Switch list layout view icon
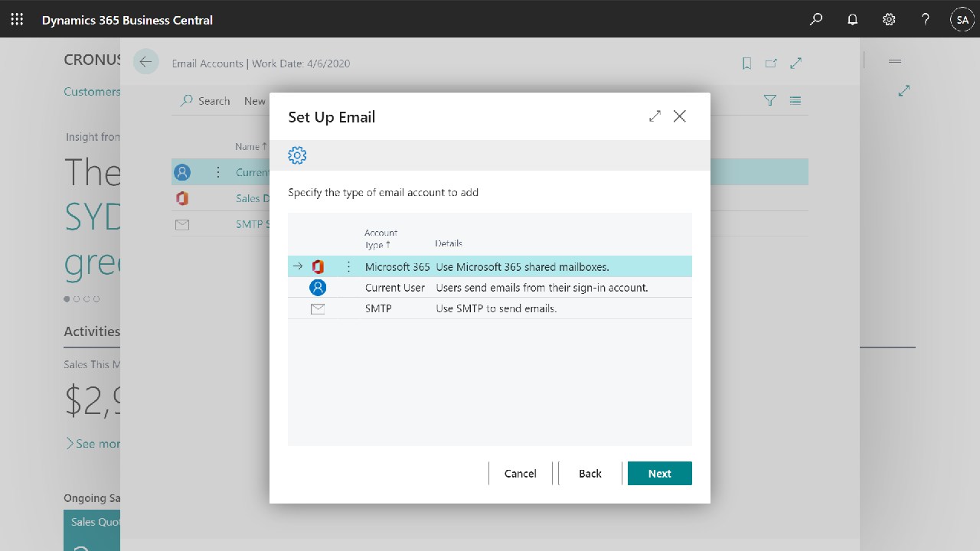Screen dimensions: 980x551 pyautogui.click(x=795, y=100)
